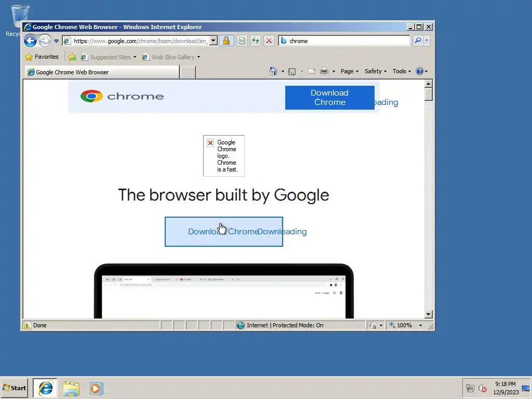Toggle Compatibility View icon
The image size is (532, 399).
242,41
